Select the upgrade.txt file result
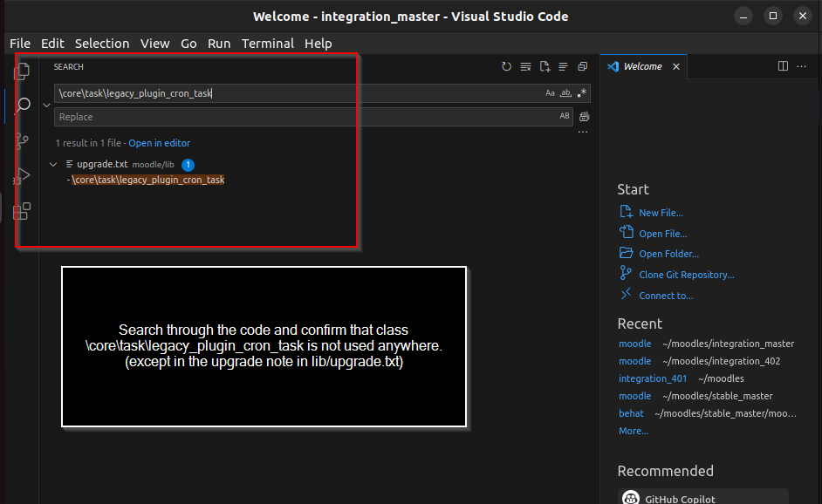822x504 pixels. pyautogui.click(x=102, y=165)
